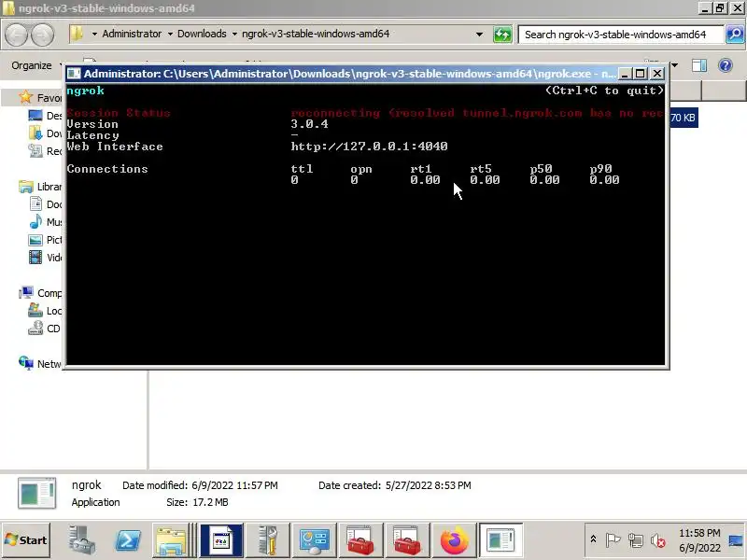The width and height of the screenshot is (747, 560).
Task: Open Server Manager from the taskbar
Action: (x=81, y=540)
